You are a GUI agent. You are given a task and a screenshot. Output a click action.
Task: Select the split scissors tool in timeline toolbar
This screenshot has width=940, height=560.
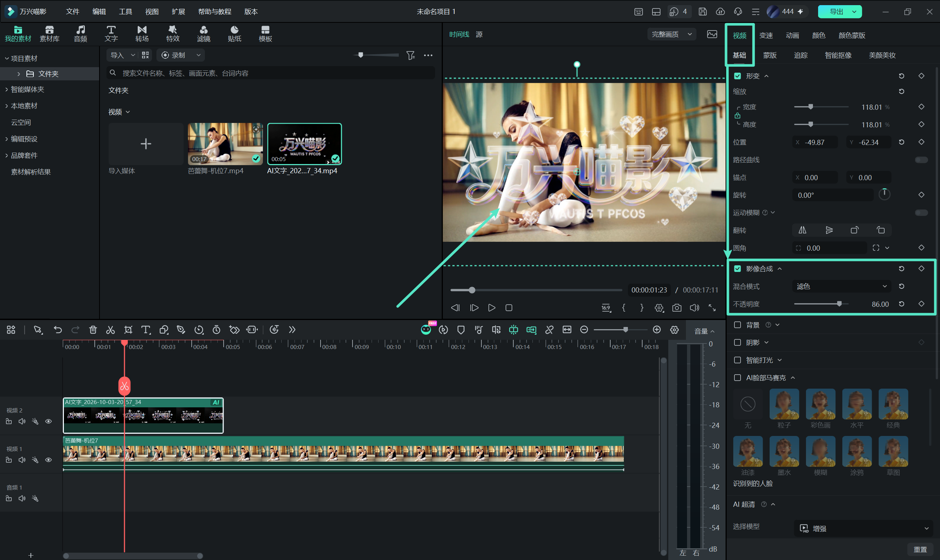coord(110,330)
